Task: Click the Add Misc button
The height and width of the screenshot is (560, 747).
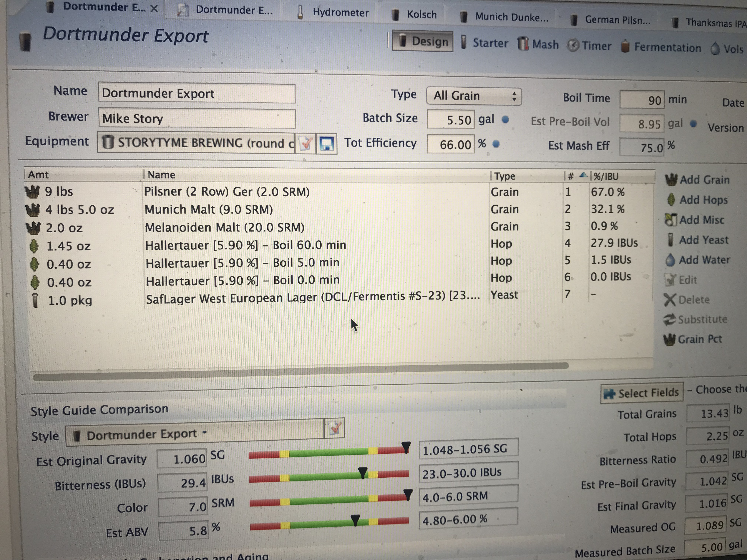Action: pyautogui.click(x=694, y=220)
